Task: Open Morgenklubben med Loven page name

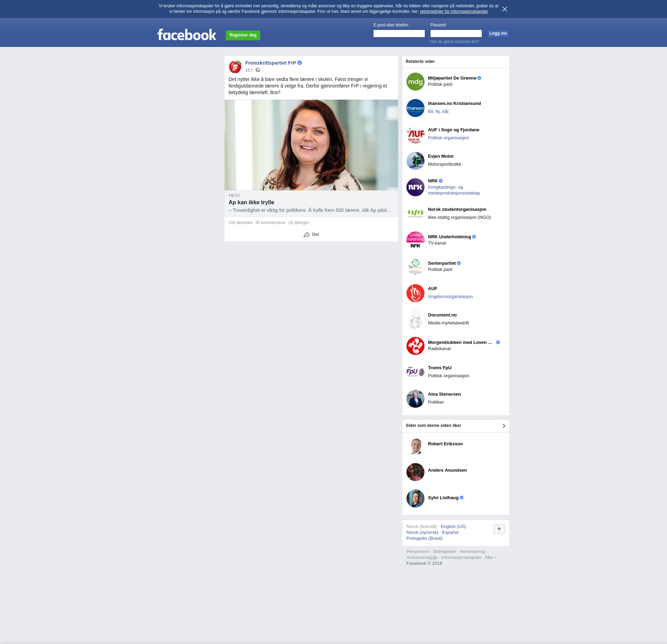Action: click(460, 342)
